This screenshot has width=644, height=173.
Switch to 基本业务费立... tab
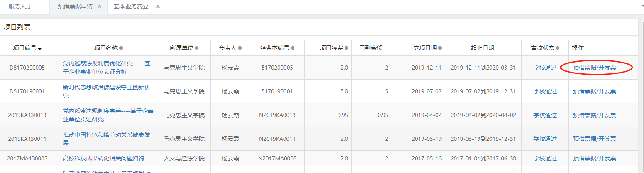(133, 6)
